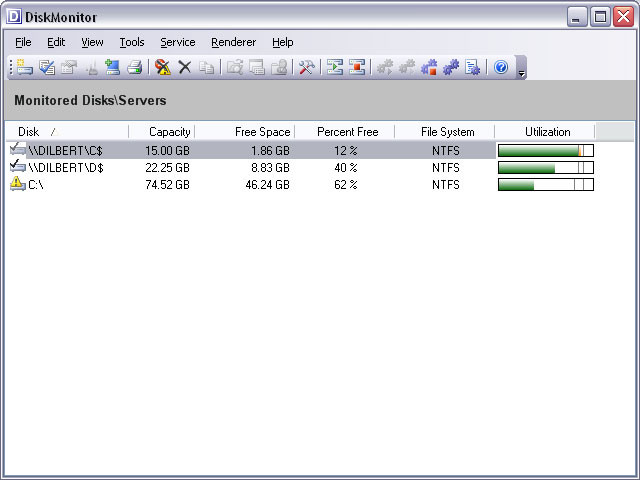Open the Help menu
The image size is (640, 480).
point(282,42)
